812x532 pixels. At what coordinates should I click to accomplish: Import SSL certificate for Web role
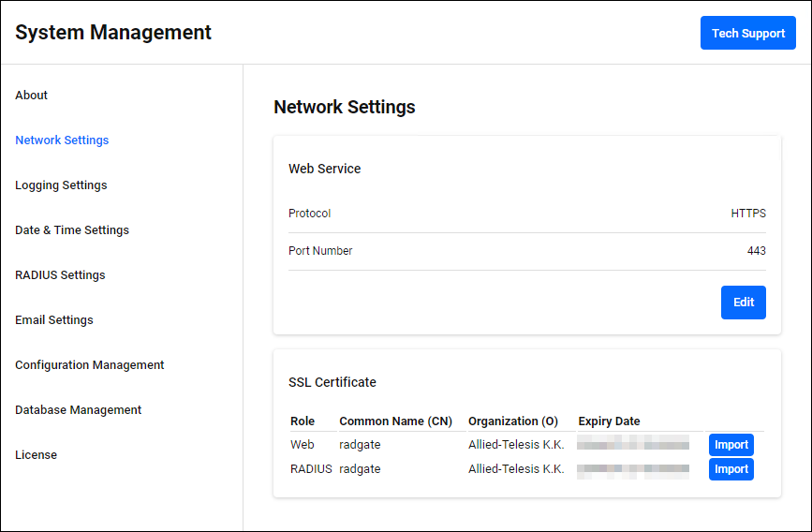click(x=731, y=445)
